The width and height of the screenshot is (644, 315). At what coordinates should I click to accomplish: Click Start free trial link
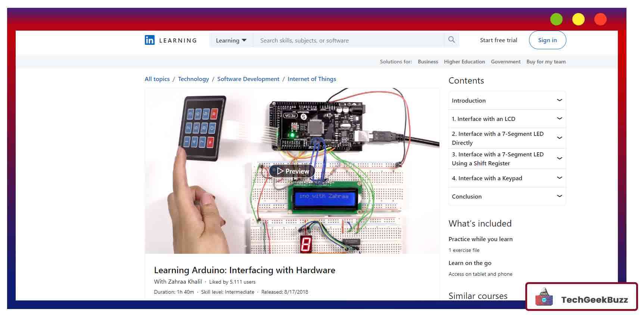click(498, 40)
